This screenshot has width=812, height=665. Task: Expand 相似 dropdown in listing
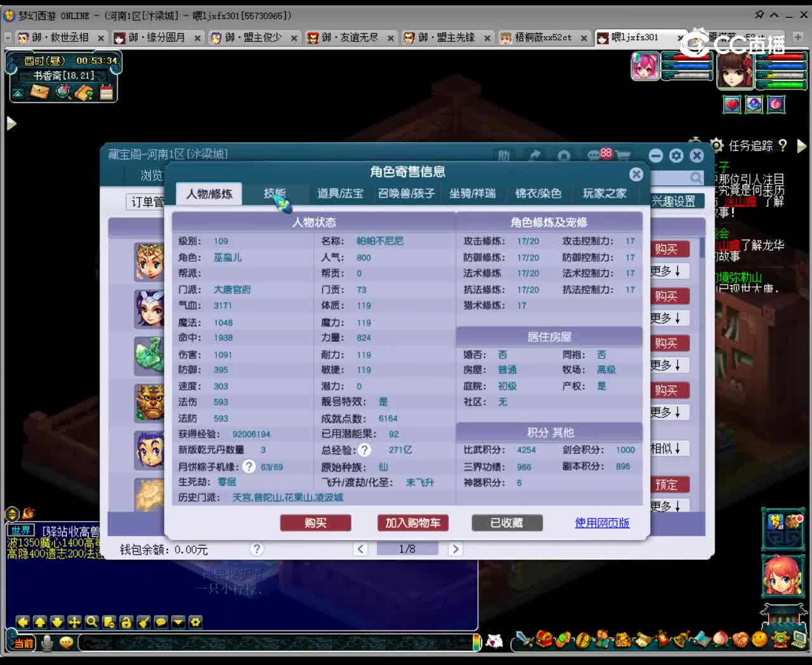pyautogui.click(x=666, y=449)
